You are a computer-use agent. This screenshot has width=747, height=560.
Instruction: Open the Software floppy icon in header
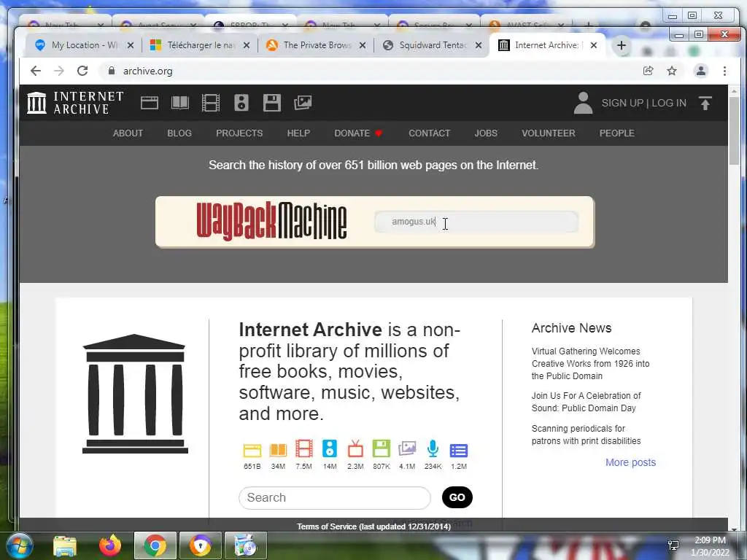(x=272, y=103)
